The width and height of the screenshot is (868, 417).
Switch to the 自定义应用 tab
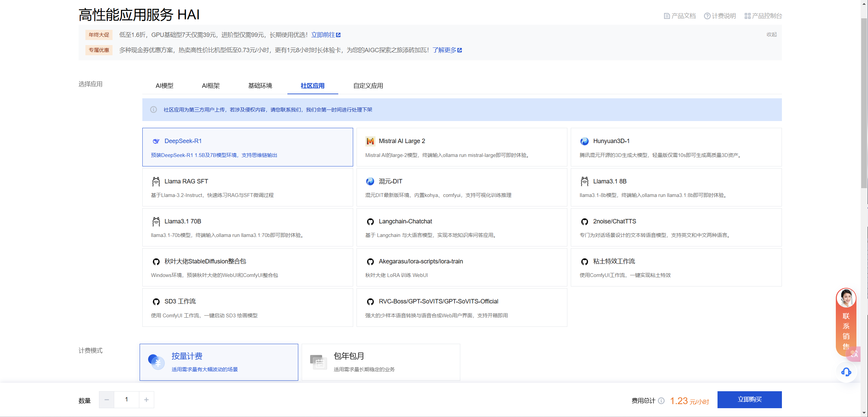point(368,86)
